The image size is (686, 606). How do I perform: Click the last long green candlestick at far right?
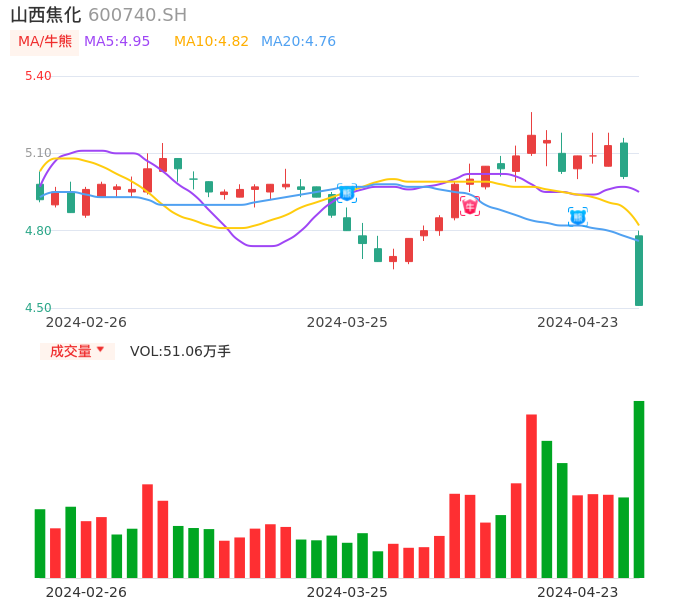pyautogui.click(x=639, y=270)
